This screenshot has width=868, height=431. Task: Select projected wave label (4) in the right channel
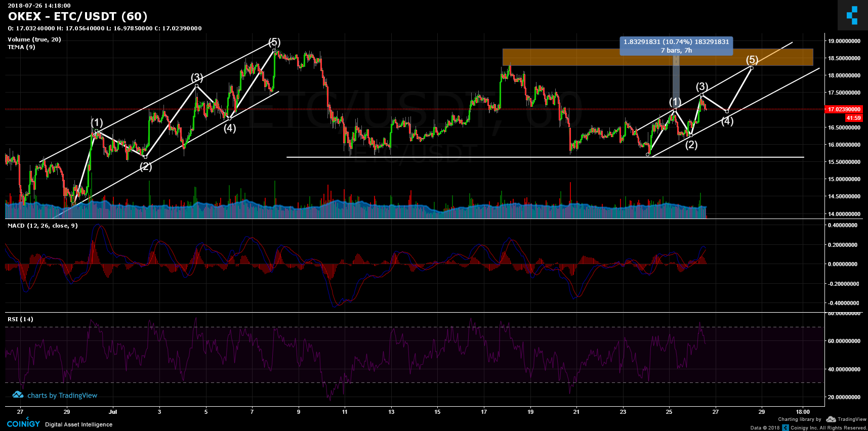[x=727, y=121]
